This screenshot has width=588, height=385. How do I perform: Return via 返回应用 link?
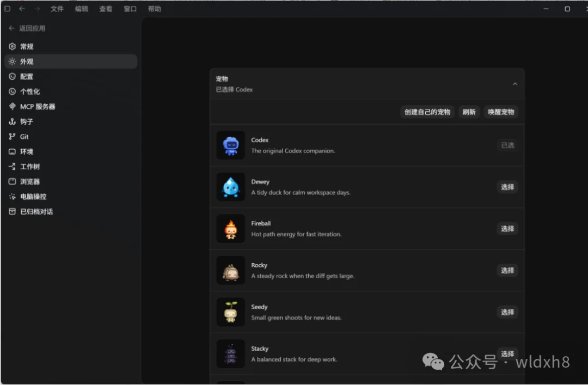27,28
